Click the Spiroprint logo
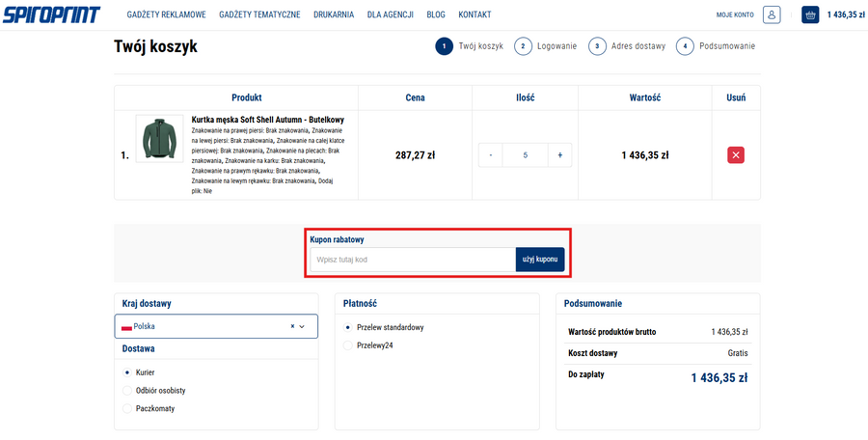 point(50,14)
